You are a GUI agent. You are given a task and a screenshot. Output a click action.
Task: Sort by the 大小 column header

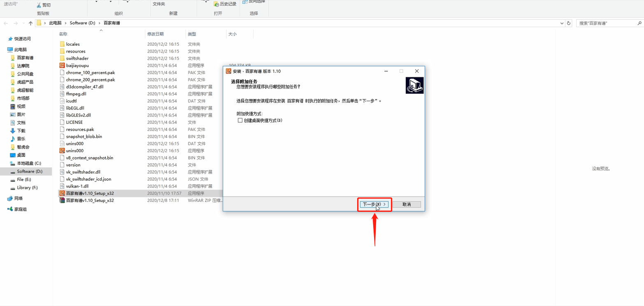pyautogui.click(x=232, y=34)
